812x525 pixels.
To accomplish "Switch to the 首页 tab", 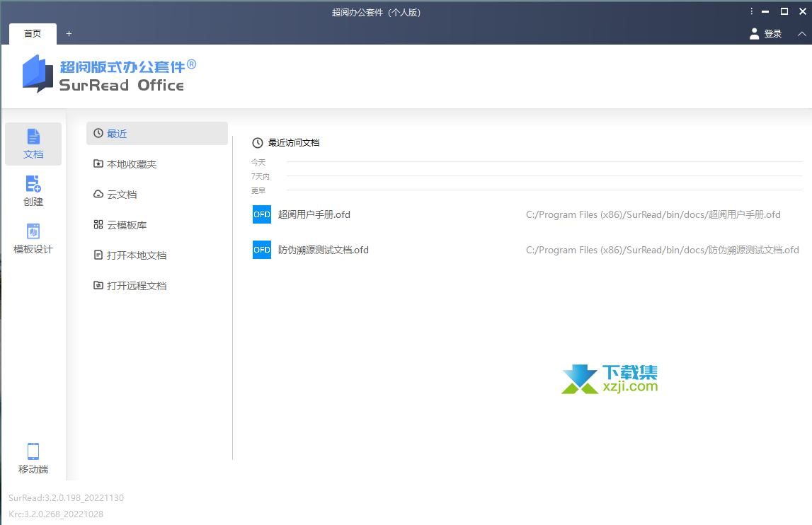I will coord(33,34).
